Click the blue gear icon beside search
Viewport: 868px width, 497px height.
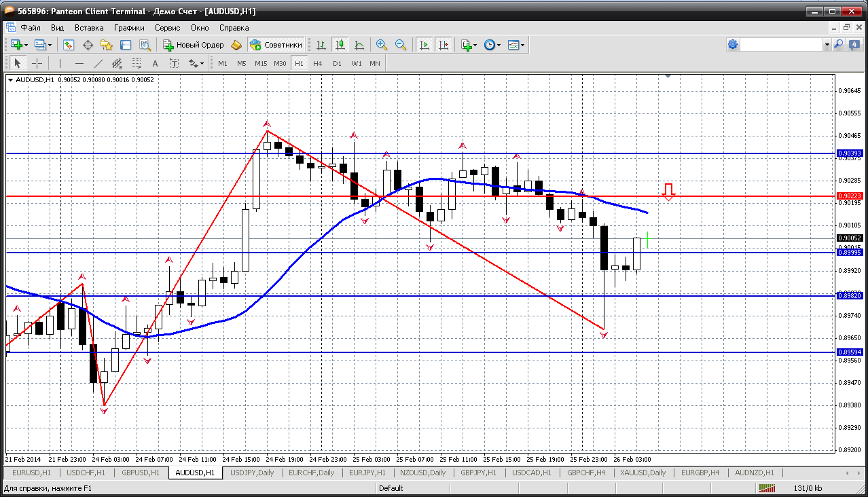[x=733, y=44]
